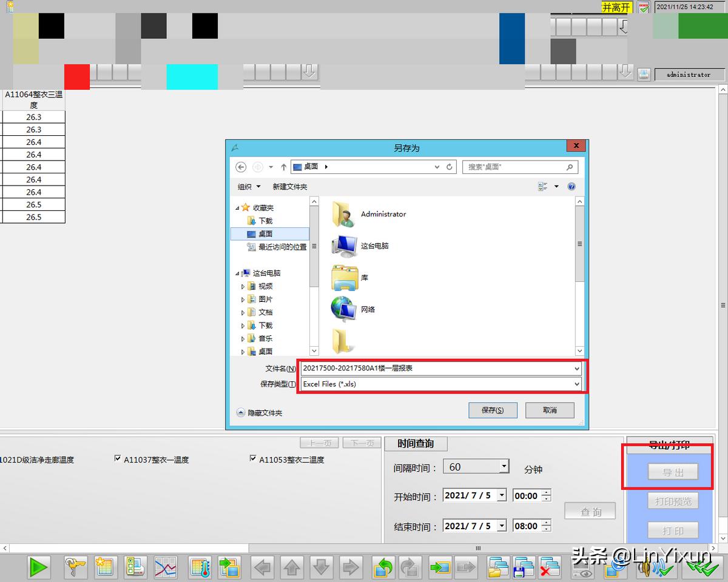Open the 间隔时间 interval dropdown

click(503, 466)
